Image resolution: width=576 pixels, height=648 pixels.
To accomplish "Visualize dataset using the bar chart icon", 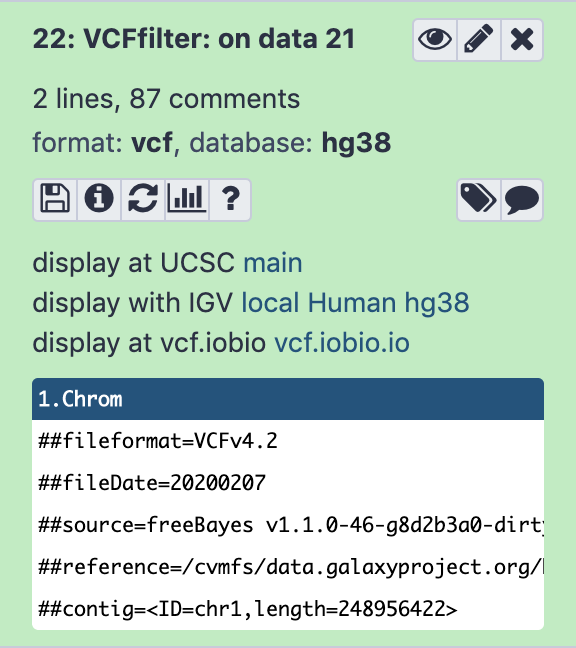I will click(187, 200).
